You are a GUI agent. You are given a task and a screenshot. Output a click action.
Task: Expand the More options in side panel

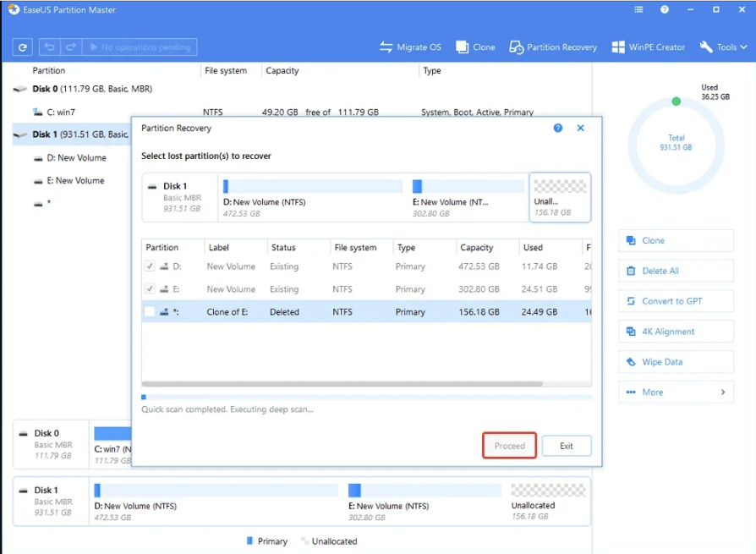[x=676, y=392]
